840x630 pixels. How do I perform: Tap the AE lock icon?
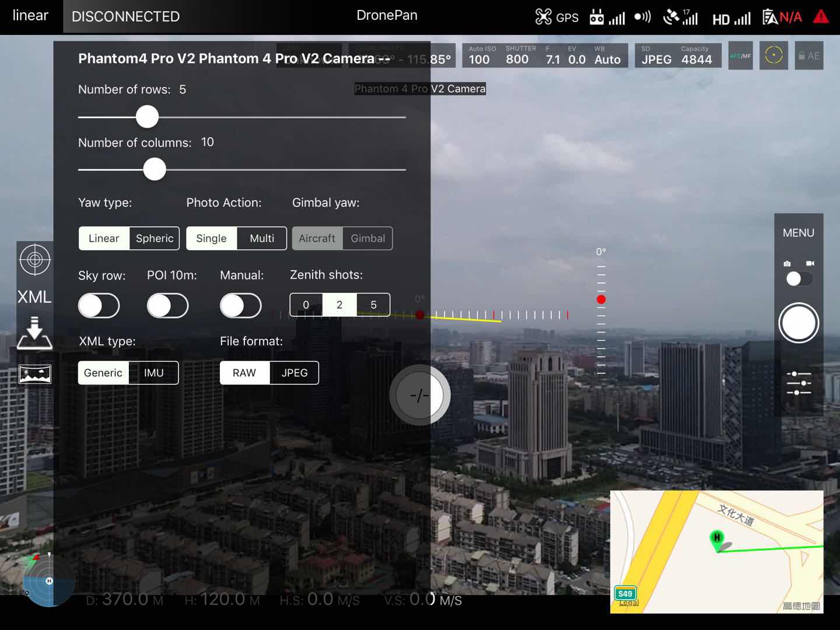808,56
